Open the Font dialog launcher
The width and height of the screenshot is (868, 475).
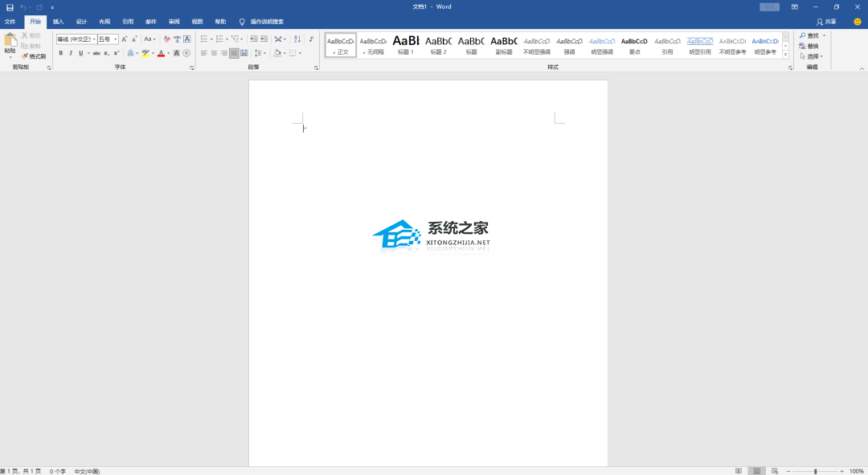[192, 68]
